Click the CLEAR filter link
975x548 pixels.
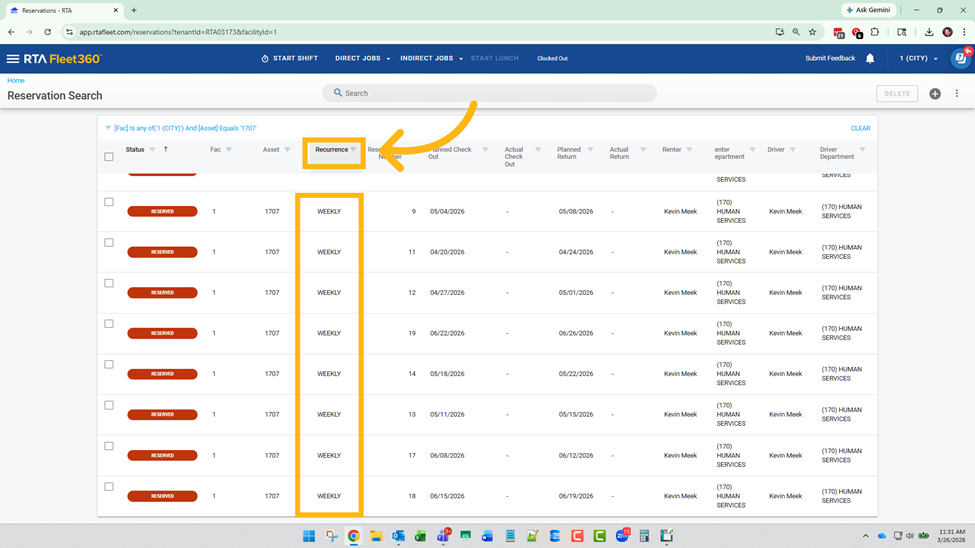coord(860,128)
